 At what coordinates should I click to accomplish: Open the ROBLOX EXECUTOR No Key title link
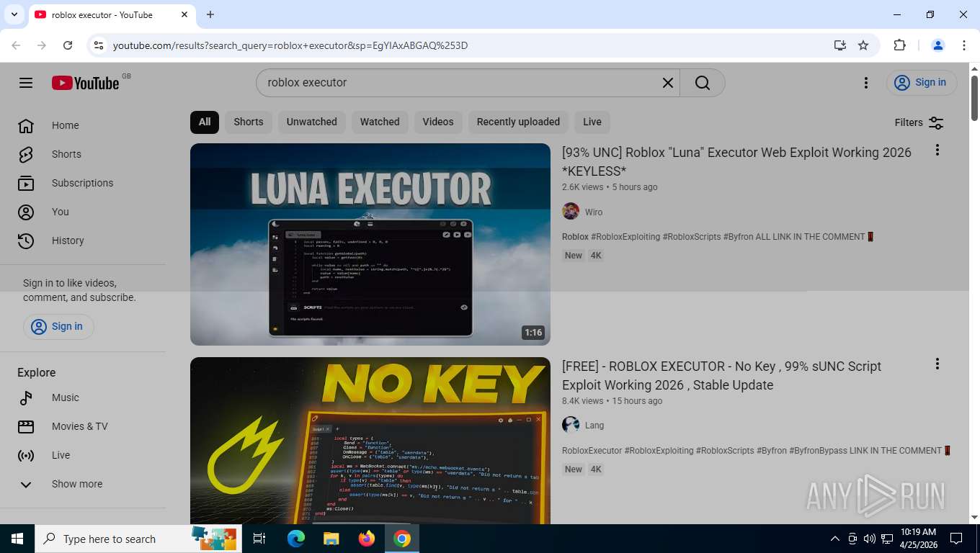coord(721,375)
